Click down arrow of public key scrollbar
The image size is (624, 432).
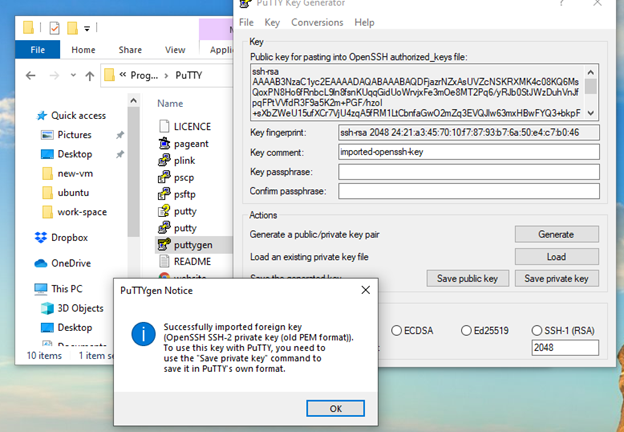coord(591,113)
